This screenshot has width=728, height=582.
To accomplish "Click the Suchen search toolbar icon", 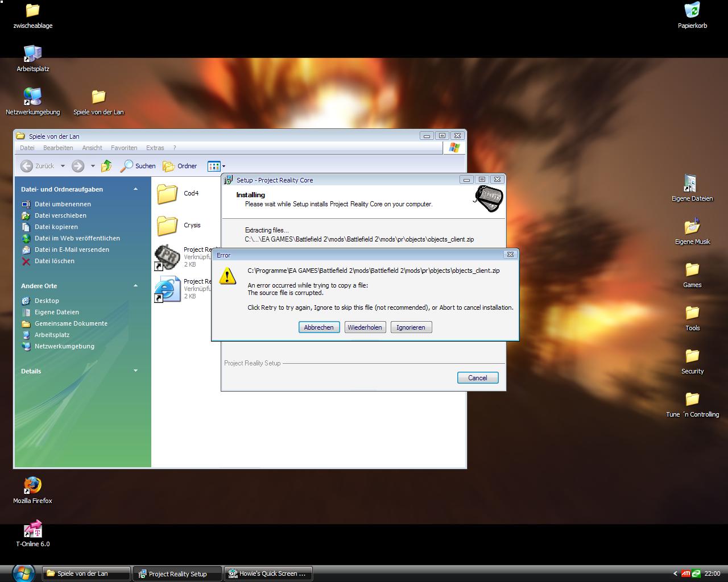I will pos(138,166).
